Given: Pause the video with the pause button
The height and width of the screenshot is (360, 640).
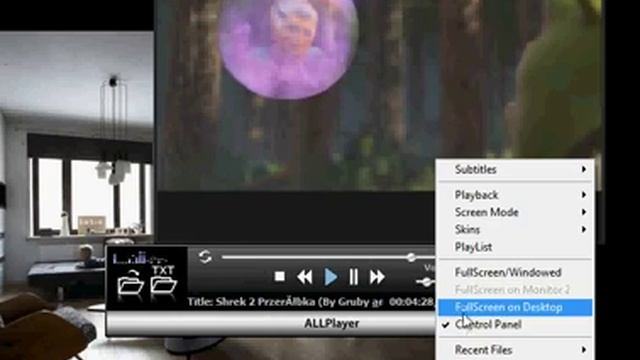Looking at the screenshot, I should pos(353,277).
